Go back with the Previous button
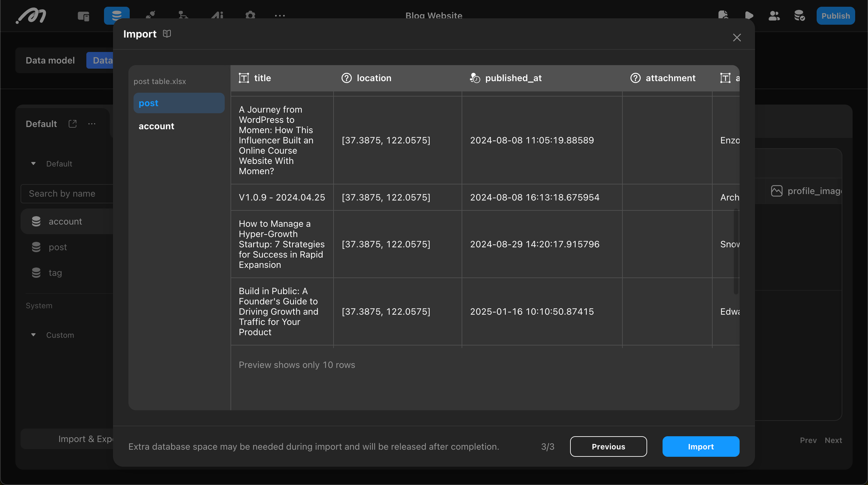The image size is (868, 485). [608, 446]
